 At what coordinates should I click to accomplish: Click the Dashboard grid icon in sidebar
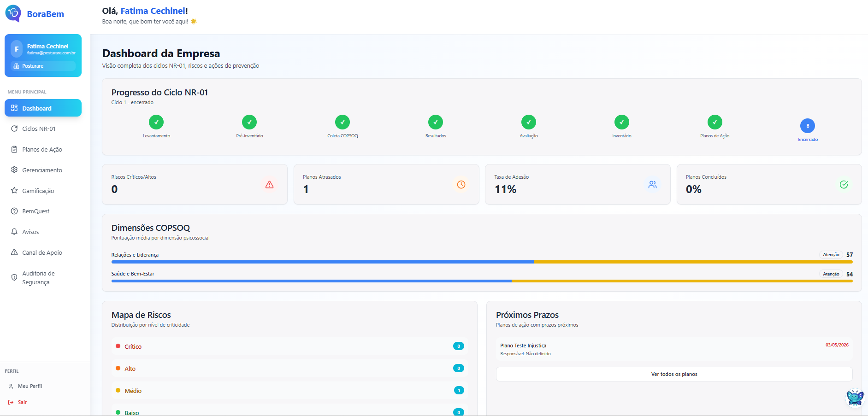14,108
